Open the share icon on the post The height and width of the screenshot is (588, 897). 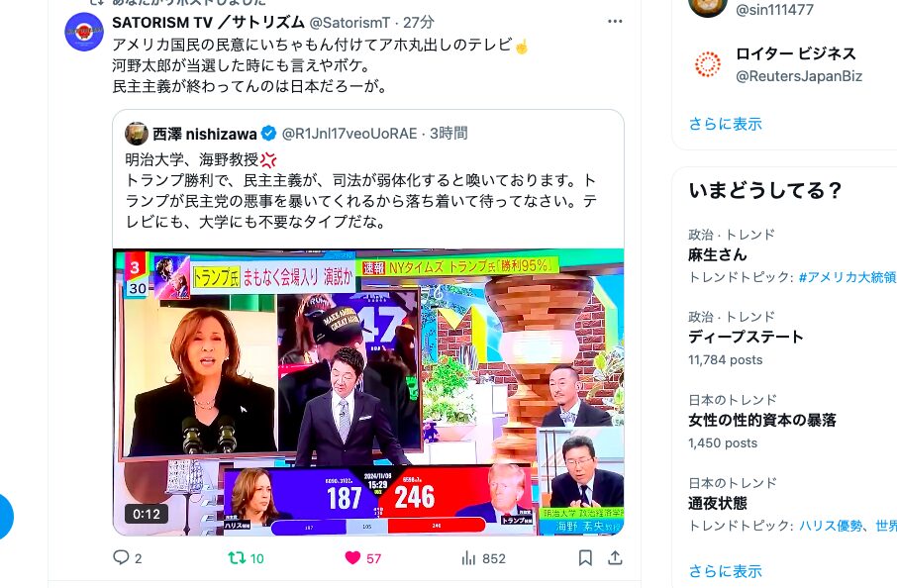[x=615, y=557]
